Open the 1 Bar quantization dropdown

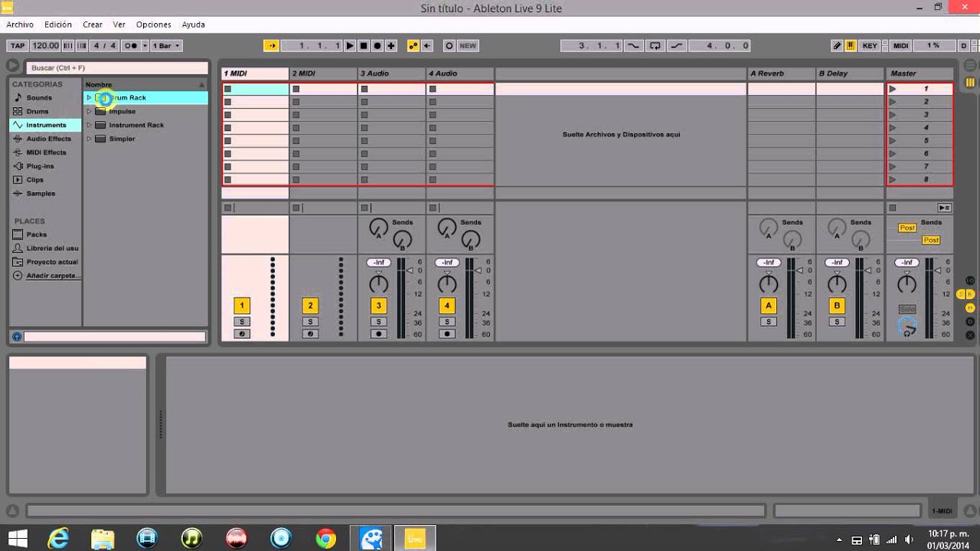pos(166,46)
